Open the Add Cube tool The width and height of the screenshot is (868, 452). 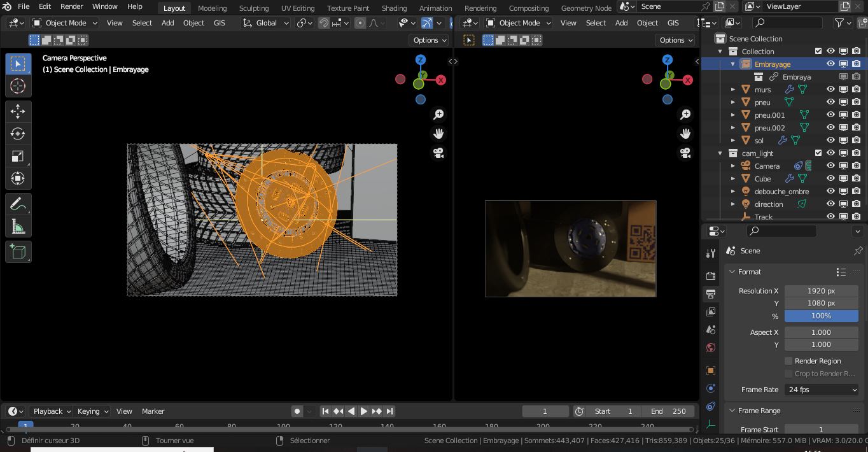click(x=18, y=251)
